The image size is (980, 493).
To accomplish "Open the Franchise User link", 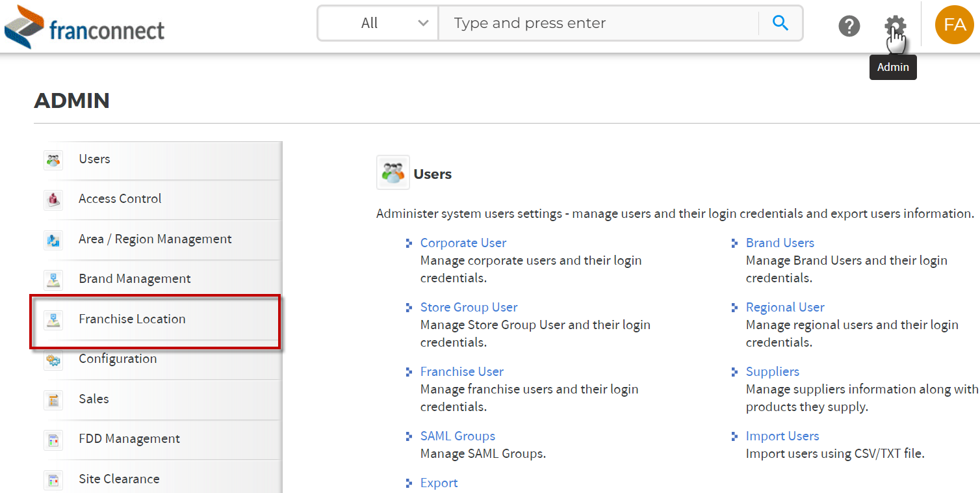I will pyautogui.click(x=462, y=371).
